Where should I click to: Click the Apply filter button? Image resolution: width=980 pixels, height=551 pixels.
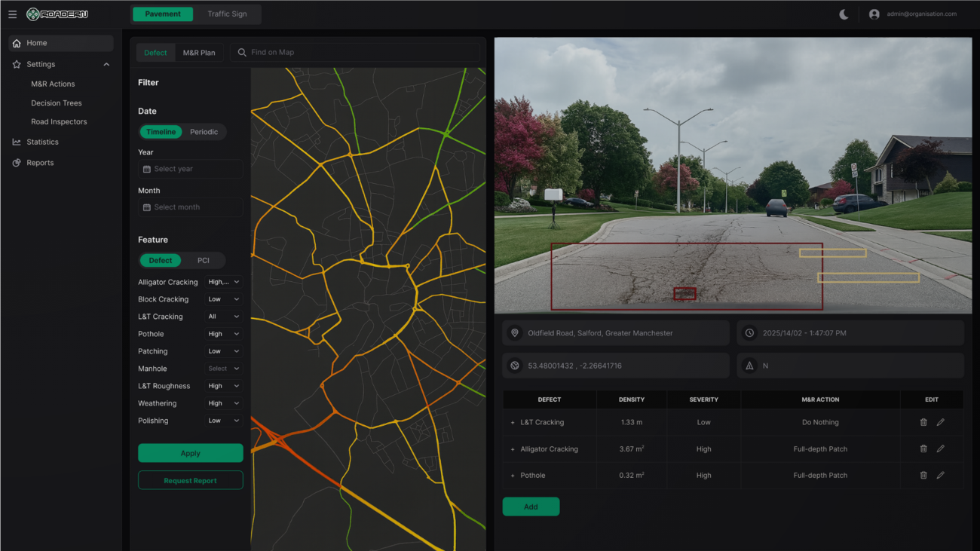click(190, 453)
